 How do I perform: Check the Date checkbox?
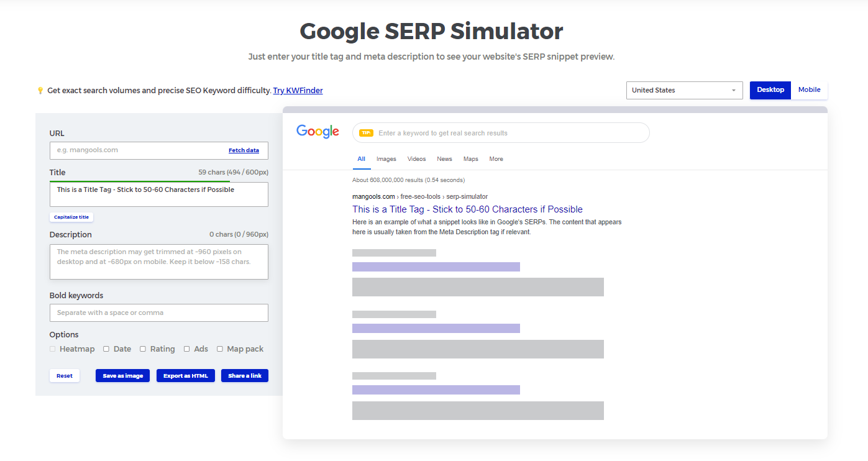106,349
